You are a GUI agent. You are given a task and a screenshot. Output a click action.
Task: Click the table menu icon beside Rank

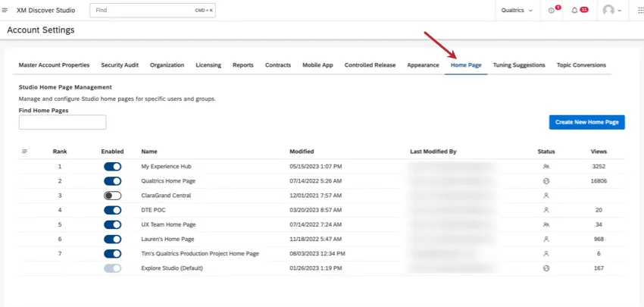coord(24,152)
